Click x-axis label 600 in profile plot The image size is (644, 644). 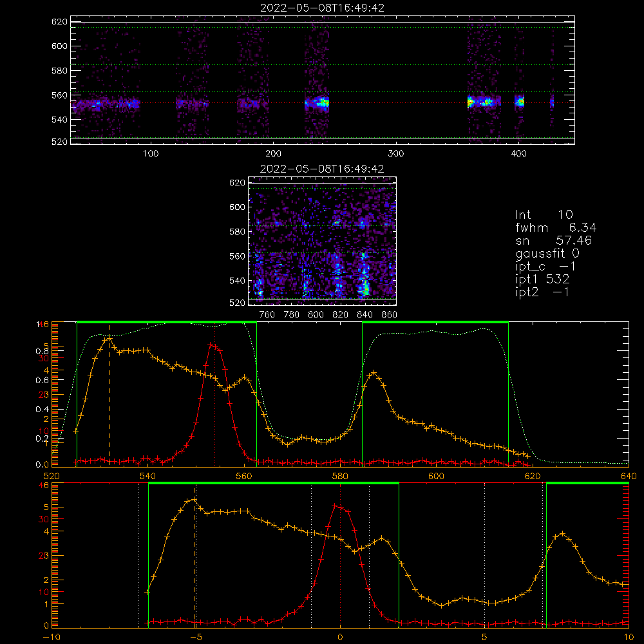436,476
